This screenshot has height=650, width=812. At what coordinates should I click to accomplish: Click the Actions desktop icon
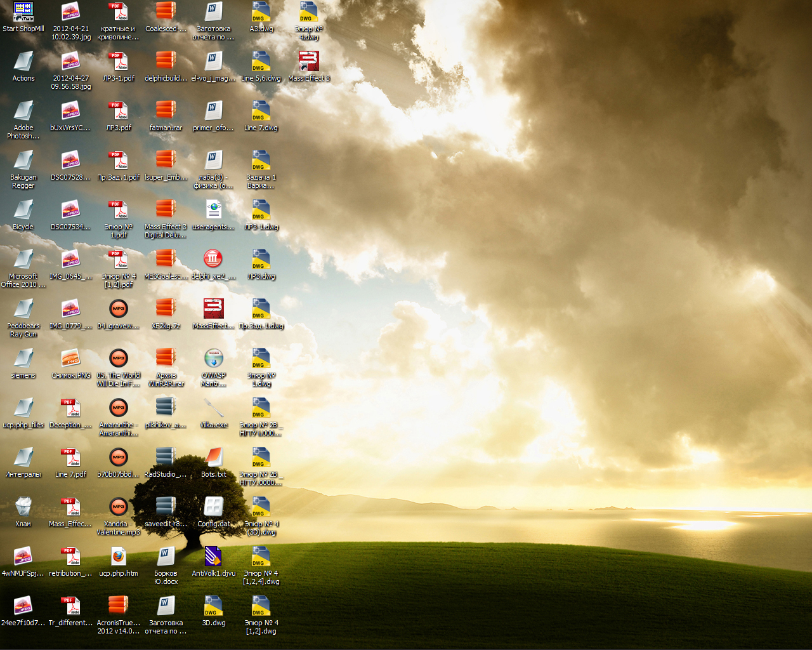click(x=23, y=67)
